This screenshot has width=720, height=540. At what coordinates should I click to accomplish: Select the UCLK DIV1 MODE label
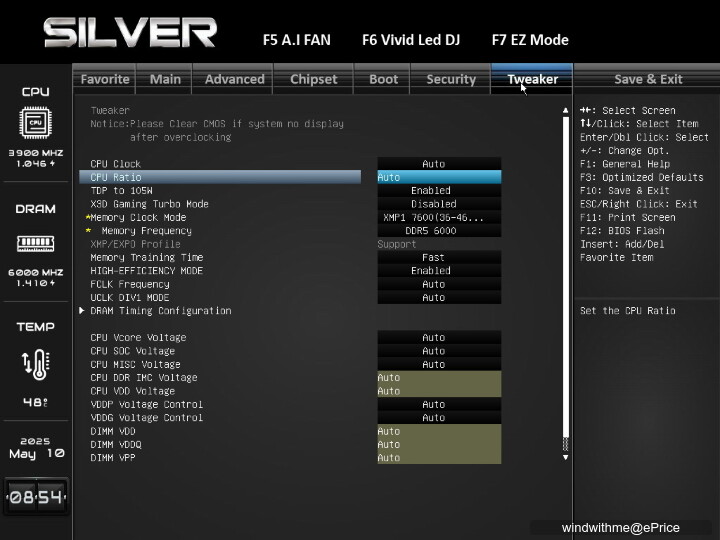click(x=129, y=298)
